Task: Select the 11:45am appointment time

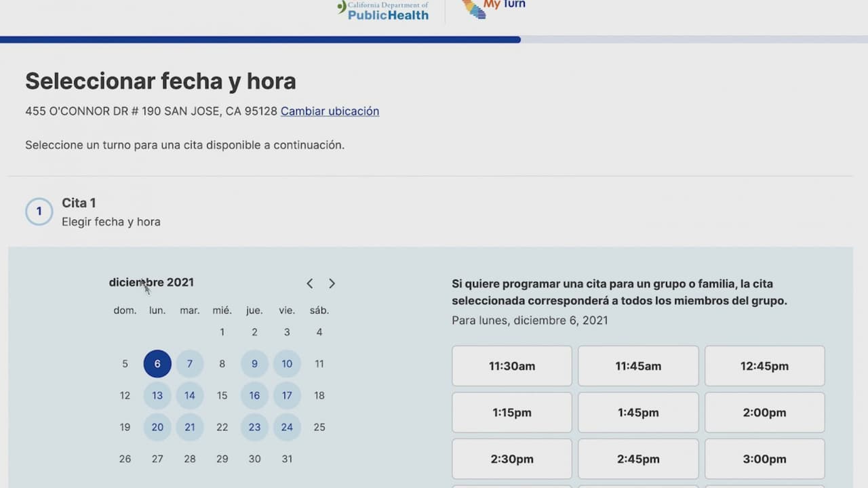Action: 638,366
